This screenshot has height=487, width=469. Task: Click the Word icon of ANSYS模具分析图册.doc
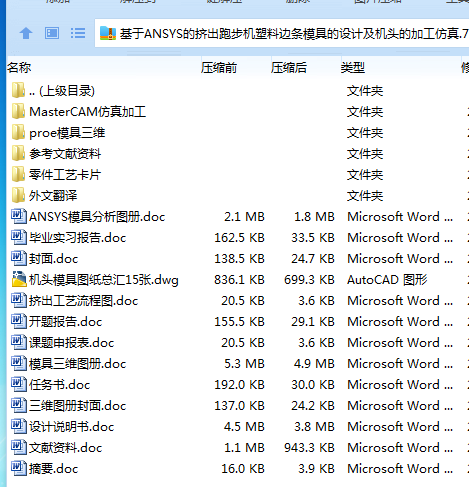19,216
